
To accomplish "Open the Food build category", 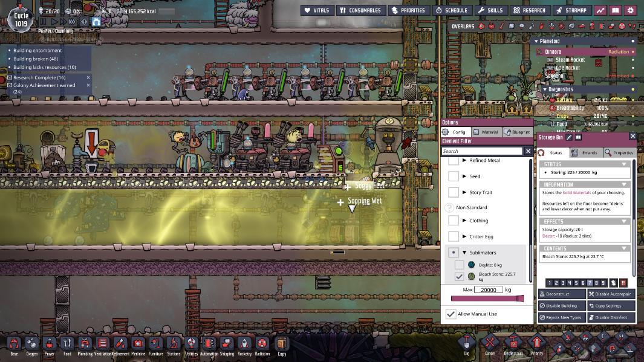I will (x=67, y=344).
